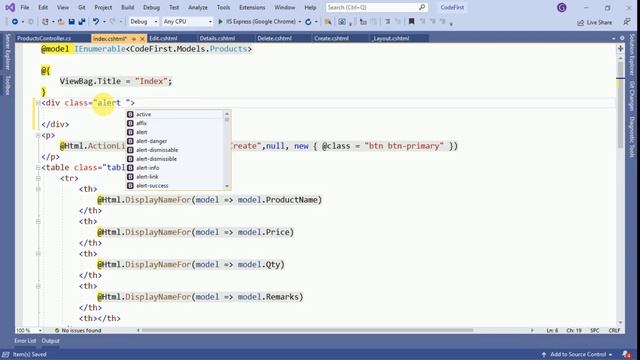This screenshot has height=360, width=640.
Task: Open the feedback icon at the top right
Action: 627,22
